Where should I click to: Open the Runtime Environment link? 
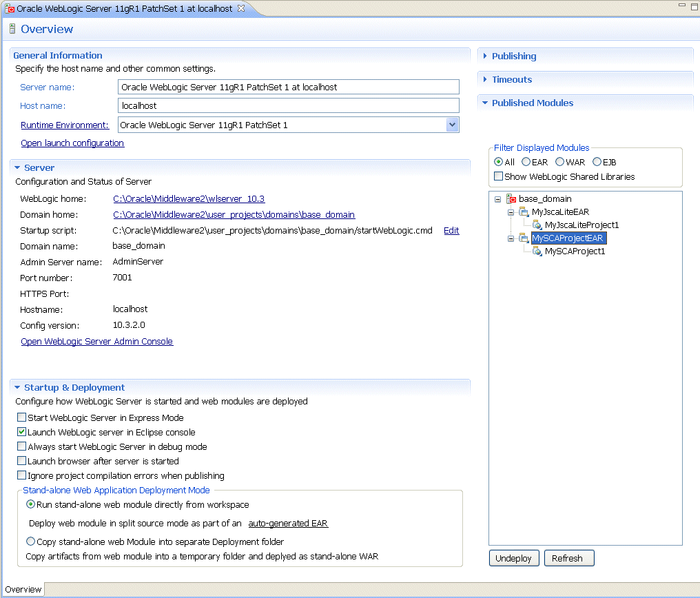click(x=65, y=125)
